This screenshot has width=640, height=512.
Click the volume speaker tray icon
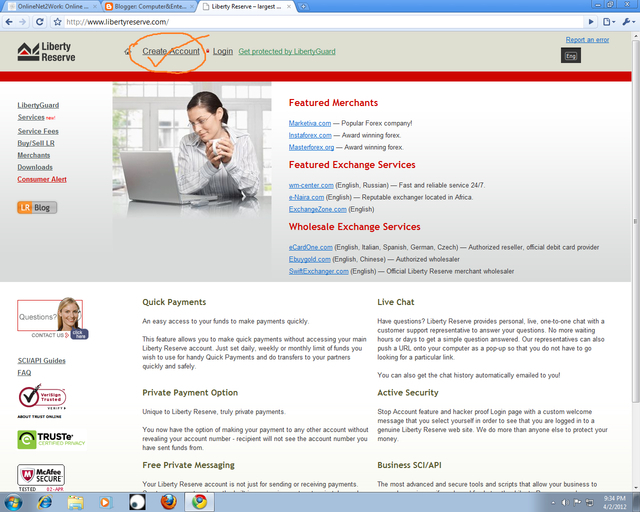[x=565, y=503]
